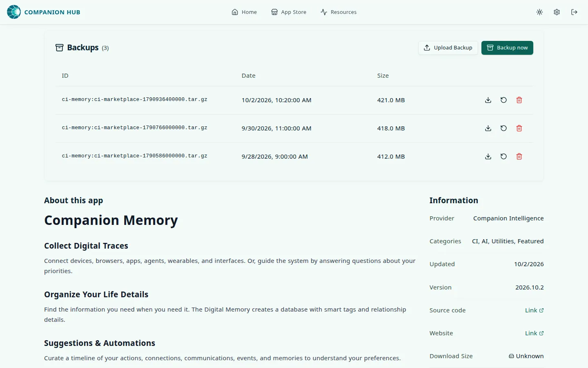Click the date 9/28/2026, 9:00:00 AM

(x=275, y=157)
